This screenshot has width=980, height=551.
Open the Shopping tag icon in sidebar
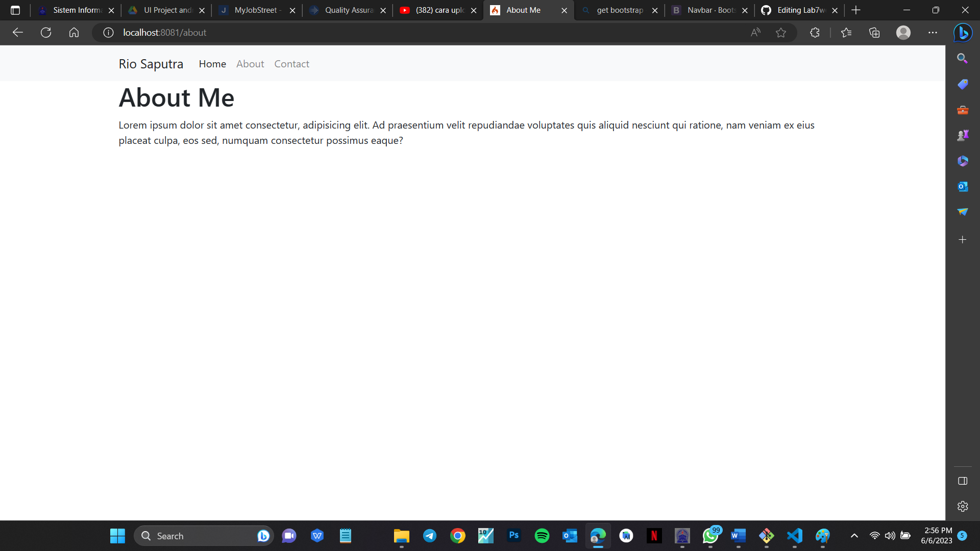coord(963,84)
